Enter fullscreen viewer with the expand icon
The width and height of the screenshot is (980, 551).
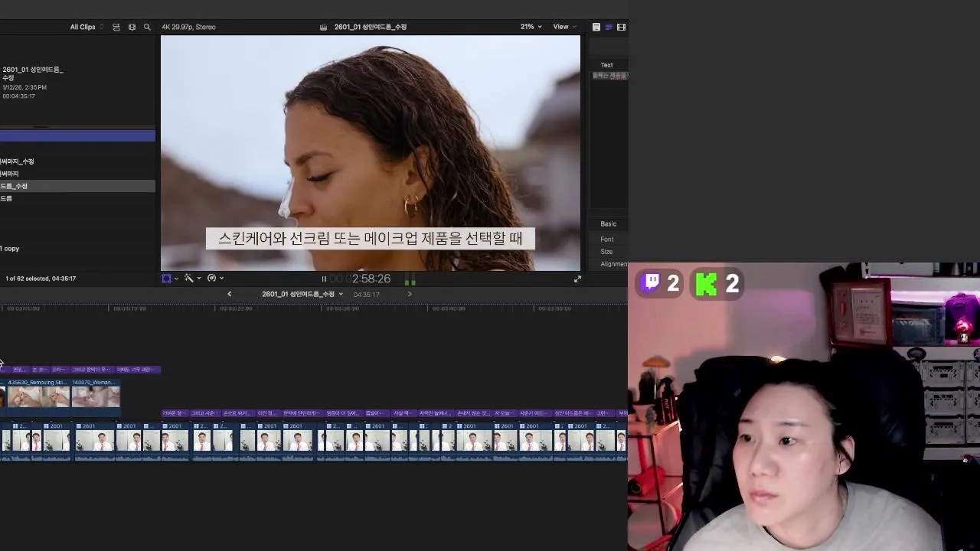pos(577,279)
